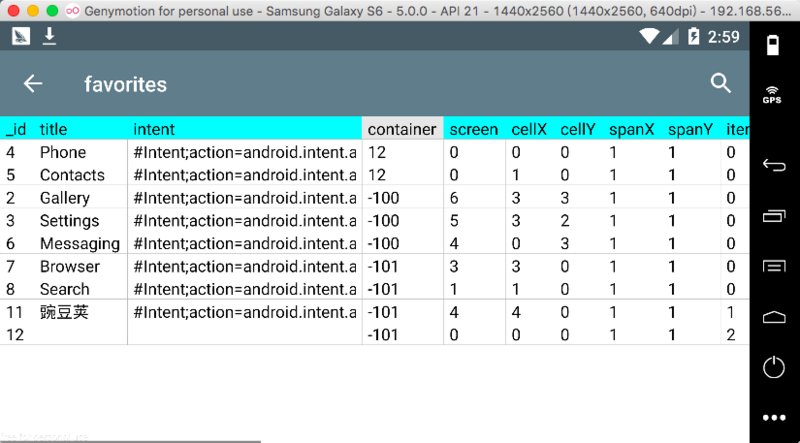This screenshot has height=443, width=800.
Task: Click the intent cell in Messaging row
Action: click(245, 243)
